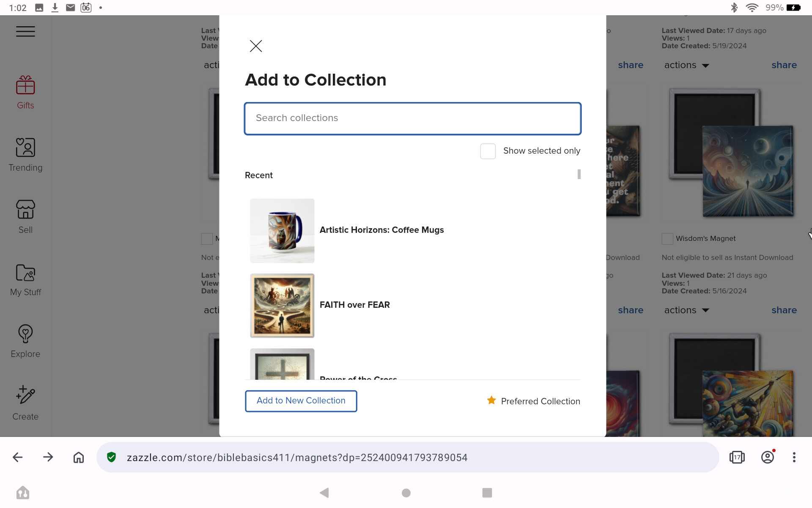Open browser account profile icon

tap(768, 457)
